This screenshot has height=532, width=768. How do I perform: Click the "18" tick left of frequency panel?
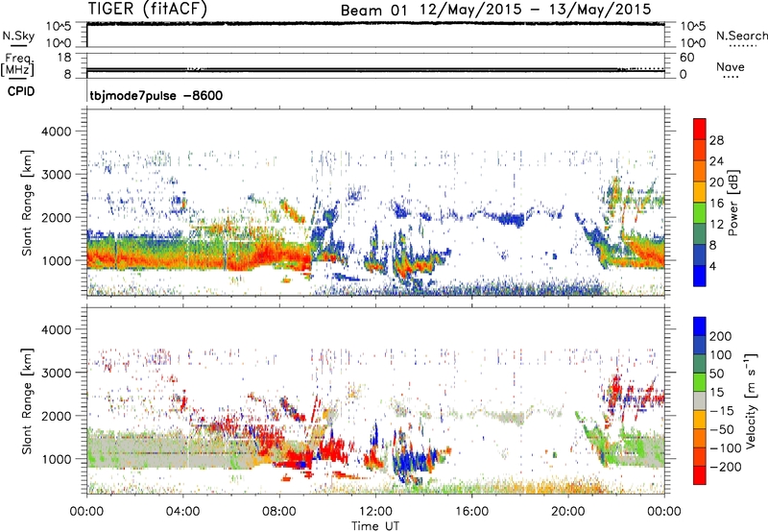coord(64,58)
